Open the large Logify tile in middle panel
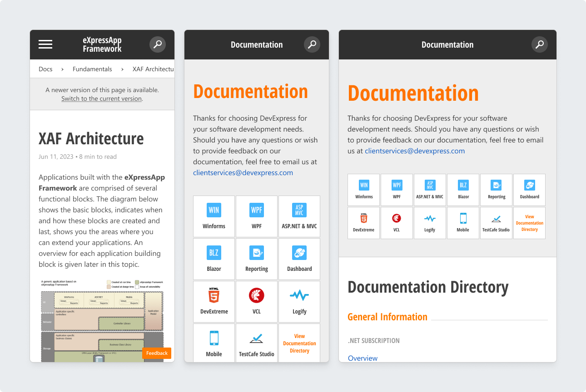 (299, 302)
